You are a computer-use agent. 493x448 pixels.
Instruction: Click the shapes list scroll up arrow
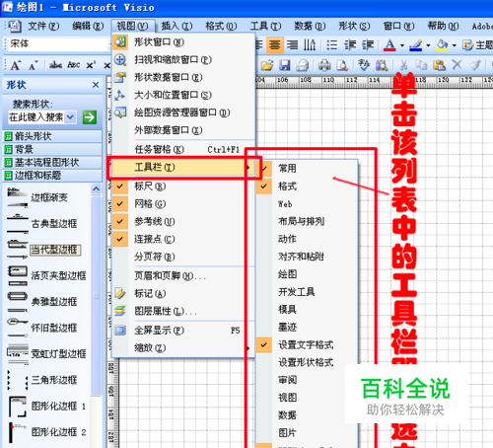[96, 188]
